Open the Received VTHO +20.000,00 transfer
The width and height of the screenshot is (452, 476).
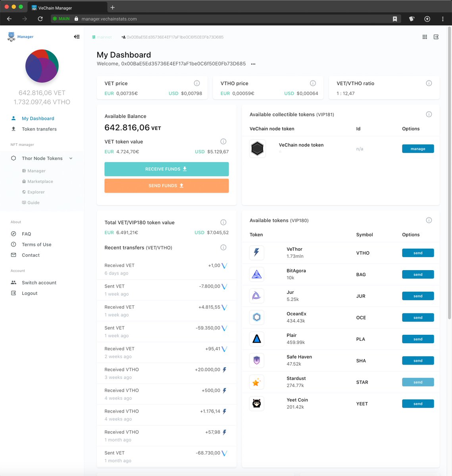[x=166, y=373]
